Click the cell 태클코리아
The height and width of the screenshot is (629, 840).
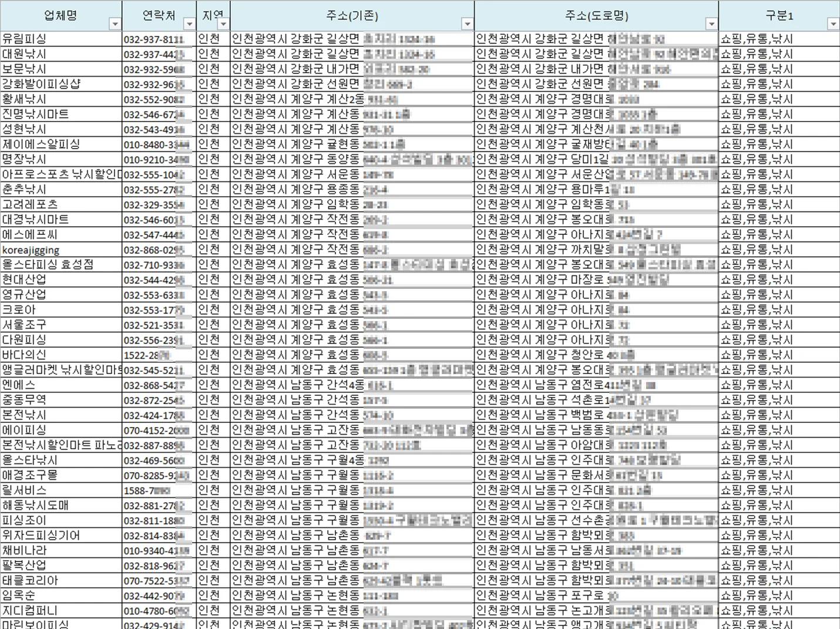tap(61, 580)
